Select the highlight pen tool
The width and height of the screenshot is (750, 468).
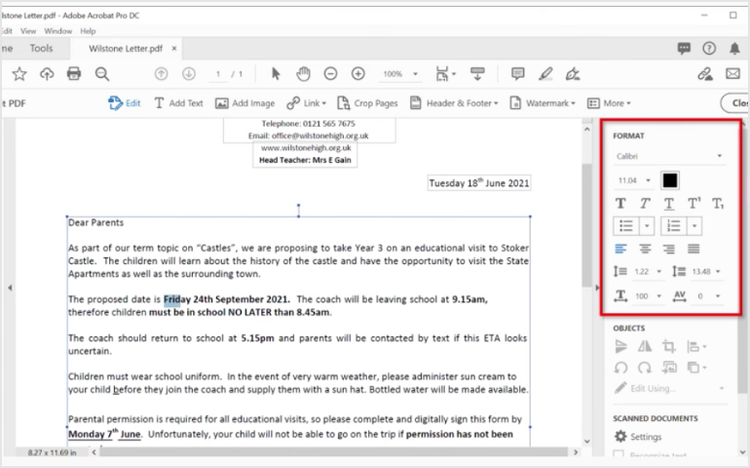point(545,74)
